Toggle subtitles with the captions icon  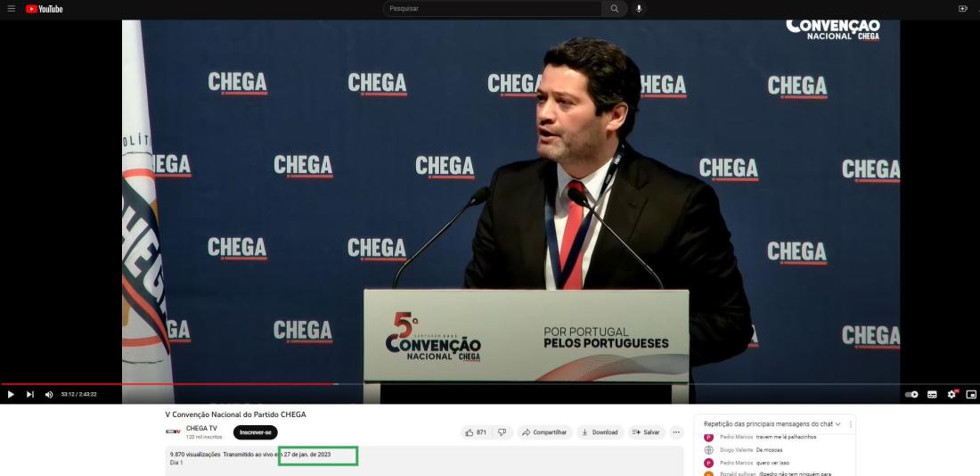coord(932,395)
